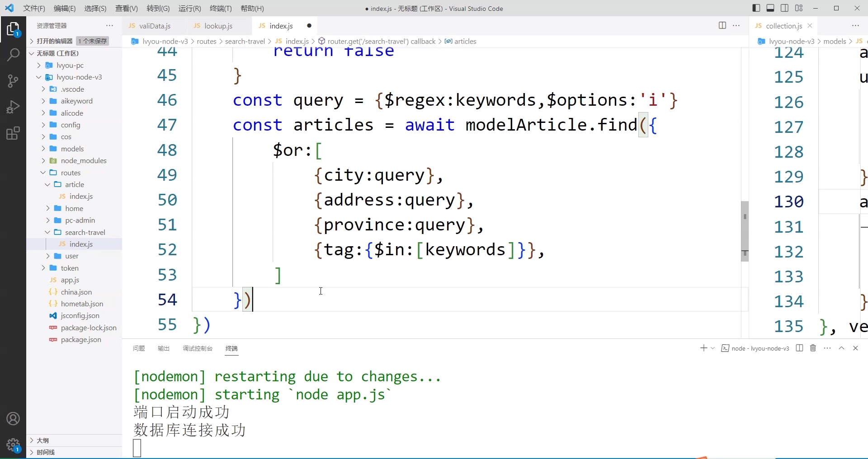Select index.js under search-travel folder
Screen dimensions: 868x459
[x=81, y=244]
